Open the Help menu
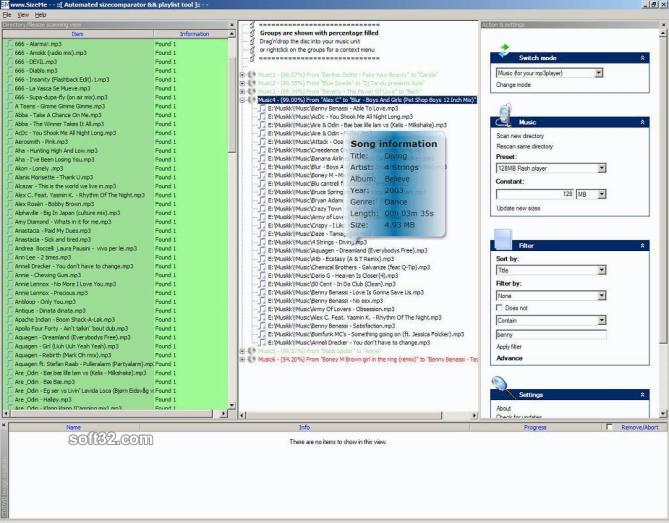This screenshot has width=669, height=523. pyautogui.click(x=41, y=15)
